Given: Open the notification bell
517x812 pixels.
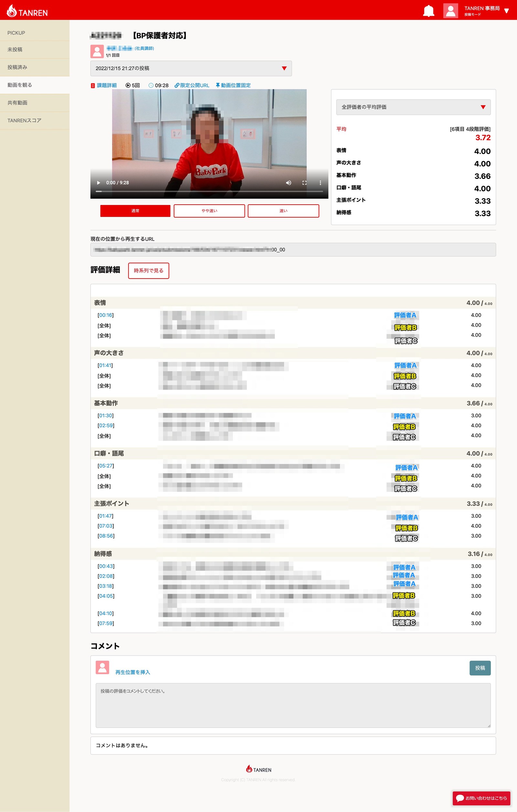Looking at the screenshot, I should tap(428, 11).
